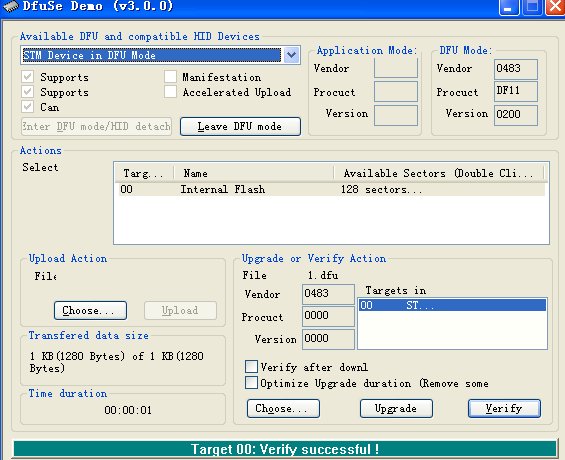Click the file Procuct field 0000
Screen dimensions: 565x460
click(x=328, y=317)
